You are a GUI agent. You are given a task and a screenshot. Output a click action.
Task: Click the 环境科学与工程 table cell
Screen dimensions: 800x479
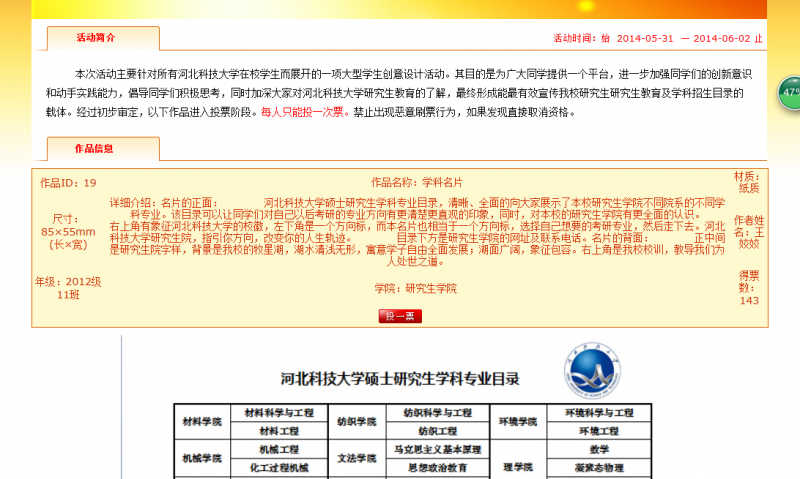pos(599,413)
